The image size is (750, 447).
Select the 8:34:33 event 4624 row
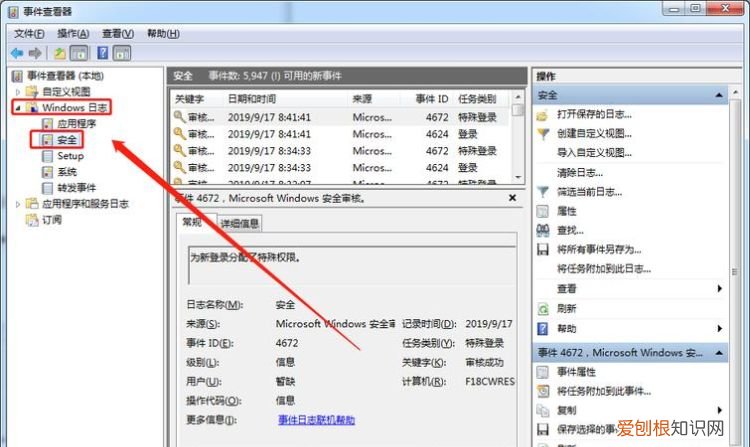[x=341, y=167]
